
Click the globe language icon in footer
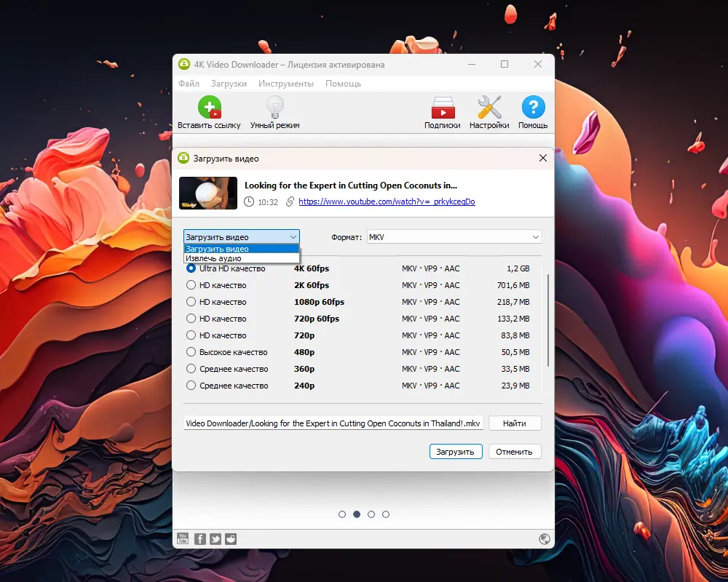pos(544,538)
